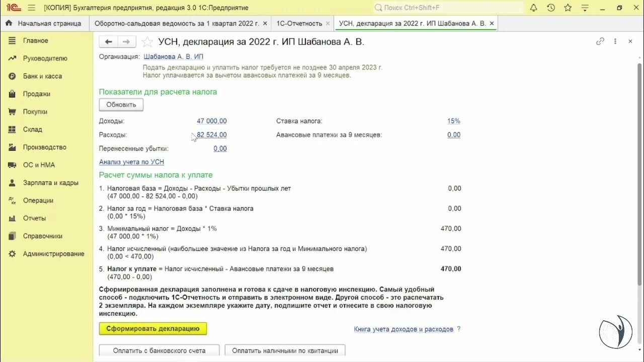Open Зарплата и кадры section

(50, 183)
